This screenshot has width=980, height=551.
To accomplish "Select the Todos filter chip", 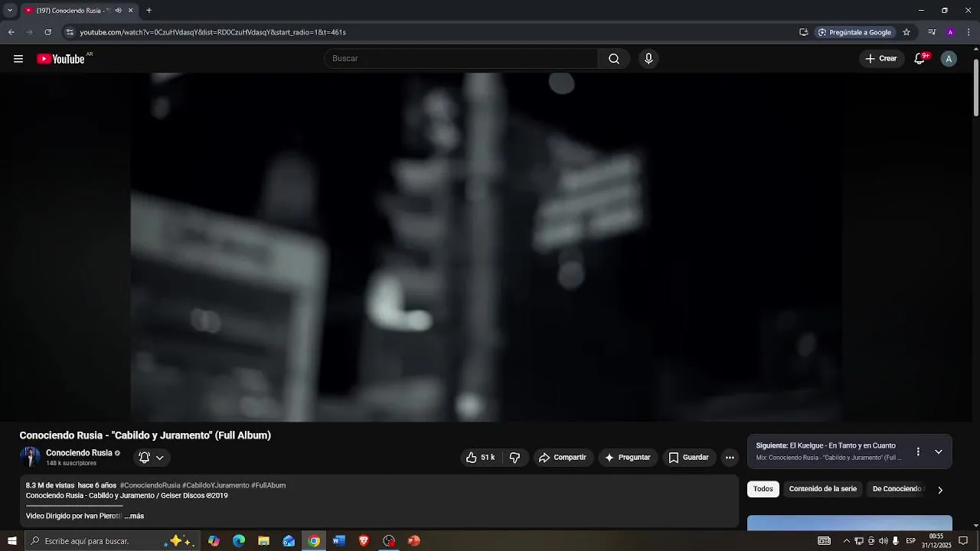I will coord(763,489).
